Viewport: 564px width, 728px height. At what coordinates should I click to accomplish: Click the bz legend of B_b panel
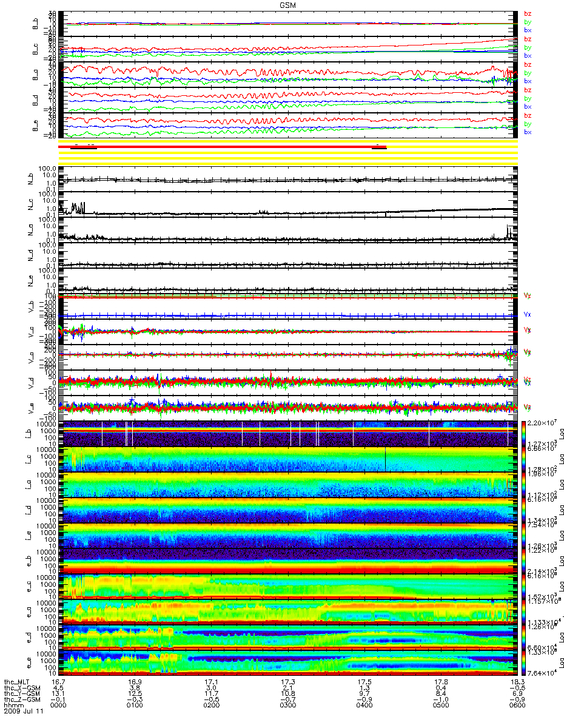point(528,13)
